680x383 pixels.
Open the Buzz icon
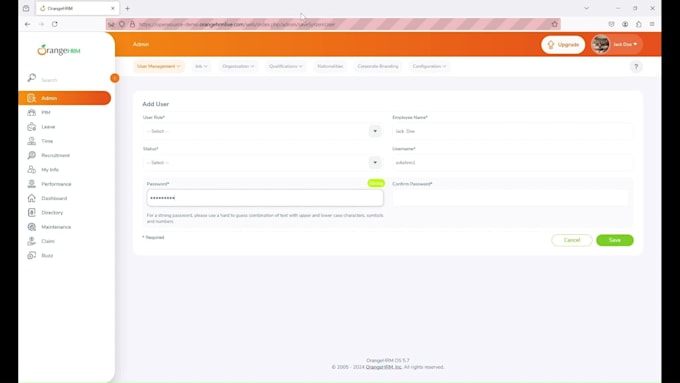(x=32, y=255)
